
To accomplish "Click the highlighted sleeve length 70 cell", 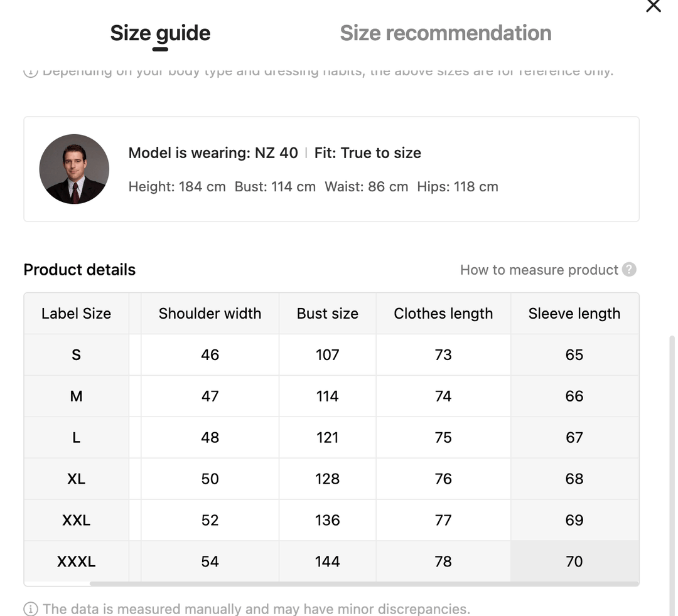I will [574, 561].
